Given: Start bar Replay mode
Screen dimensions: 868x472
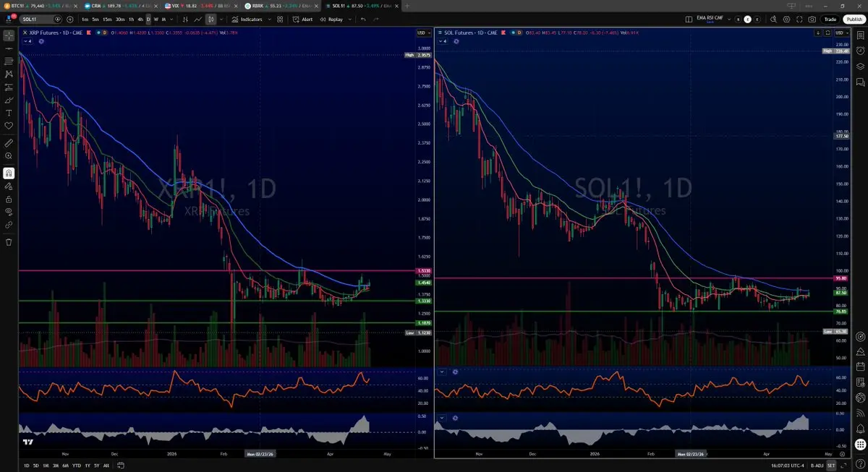Looking at the screenshot, I should click(x=331, y=20).
